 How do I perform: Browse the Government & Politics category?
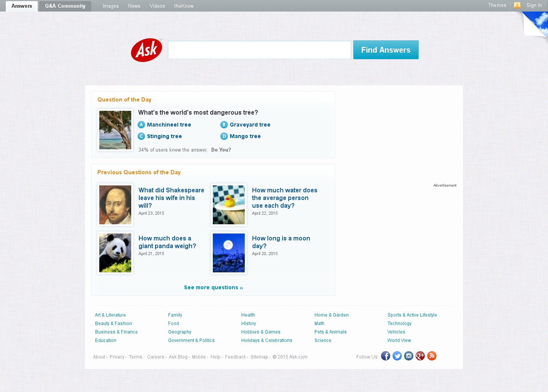point(191,340)
